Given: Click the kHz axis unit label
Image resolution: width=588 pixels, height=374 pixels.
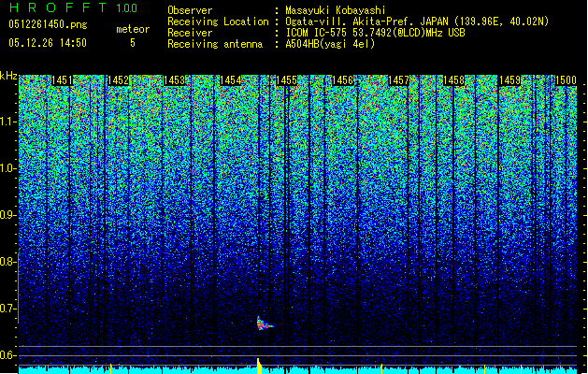Looking at the screenshot, I should [8, 76].
